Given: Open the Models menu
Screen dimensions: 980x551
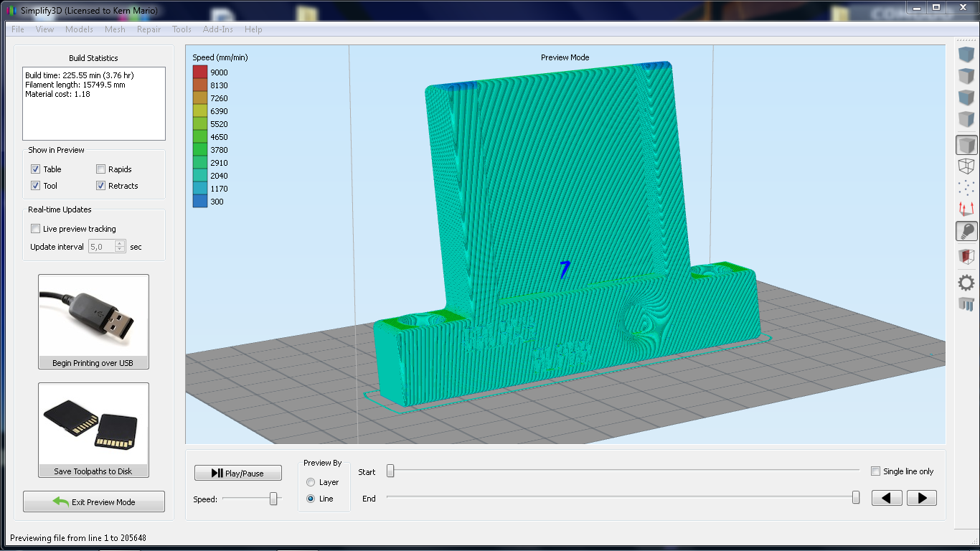Looking at the screenshot, I should [79, 29].
